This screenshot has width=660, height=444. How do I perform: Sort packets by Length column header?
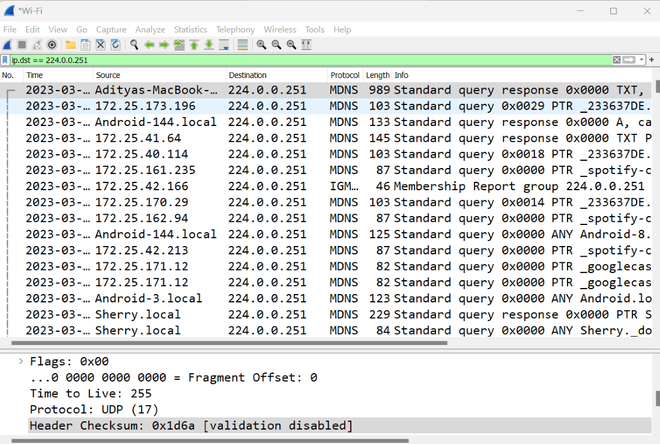point(378,75)
